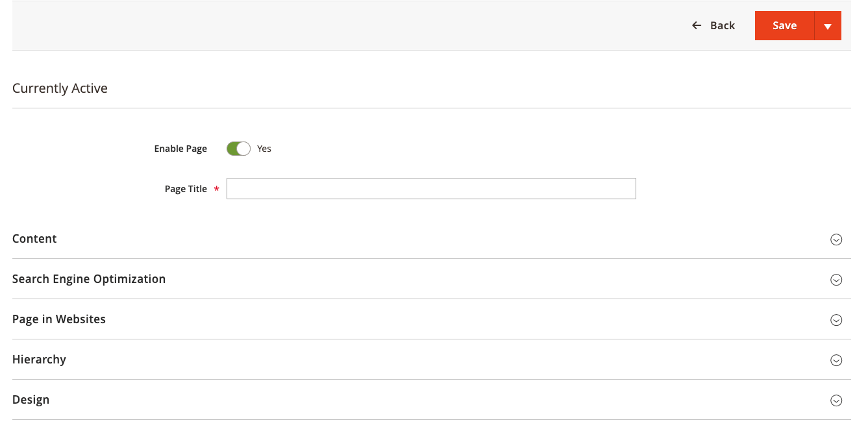868x429 pixels.
Task: Expand the Content section
Action: click(34, 239)
